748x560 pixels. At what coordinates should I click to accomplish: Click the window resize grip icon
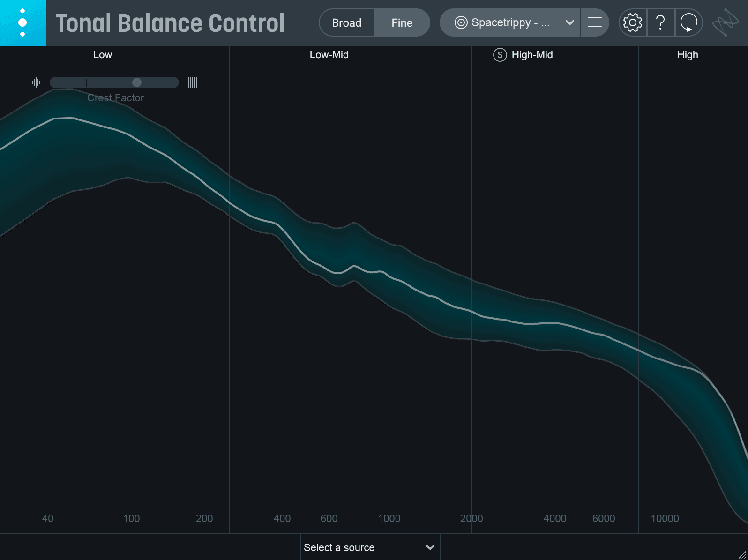coord(742,554)
